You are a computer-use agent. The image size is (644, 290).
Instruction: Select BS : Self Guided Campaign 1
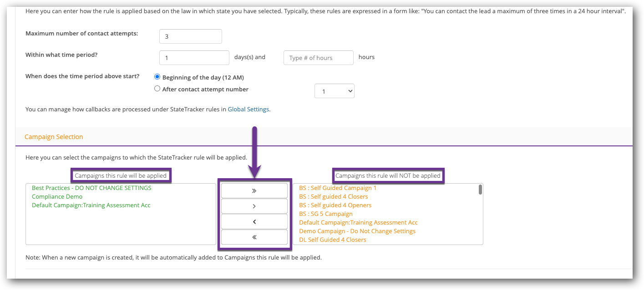point(338,188)
